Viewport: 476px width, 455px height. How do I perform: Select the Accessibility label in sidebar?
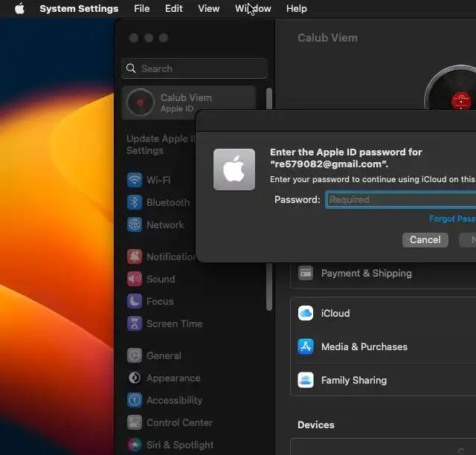point(174,400)
